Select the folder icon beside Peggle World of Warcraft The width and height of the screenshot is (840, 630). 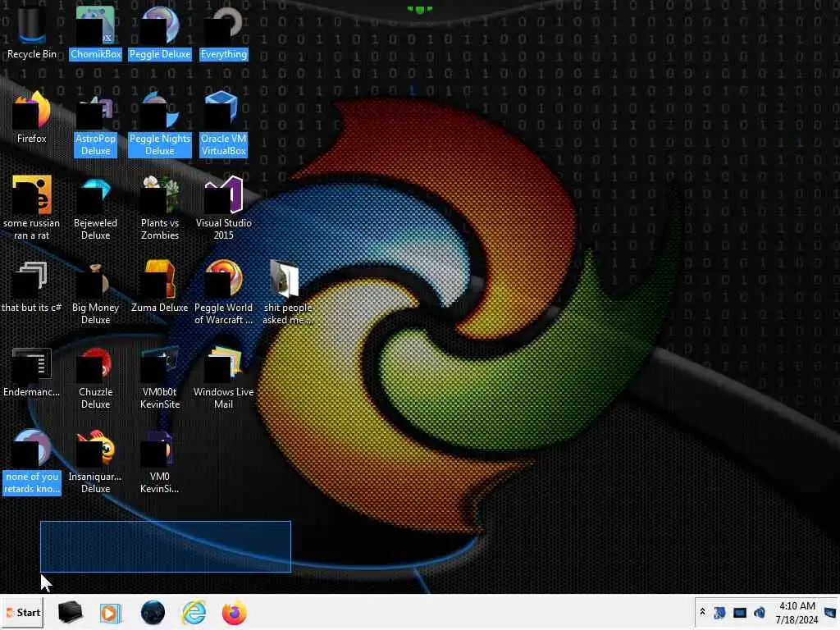coord(287,293)
